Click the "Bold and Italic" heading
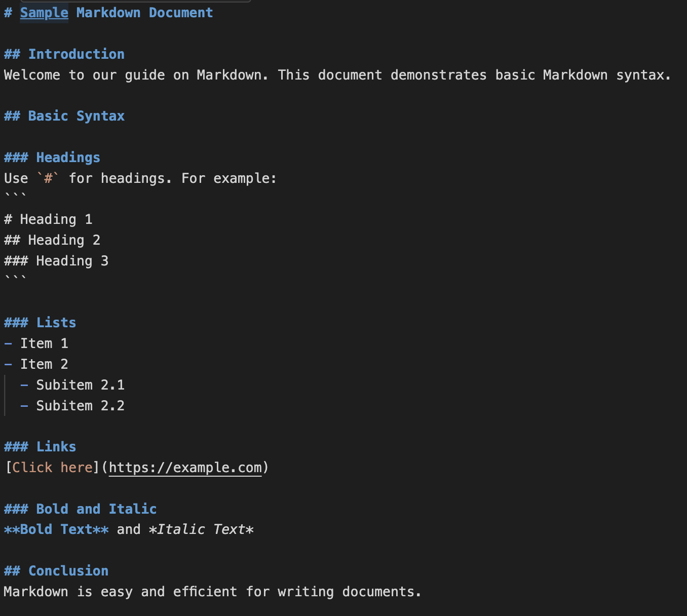This screenshot has height=616, width=687. coord(96,509)
